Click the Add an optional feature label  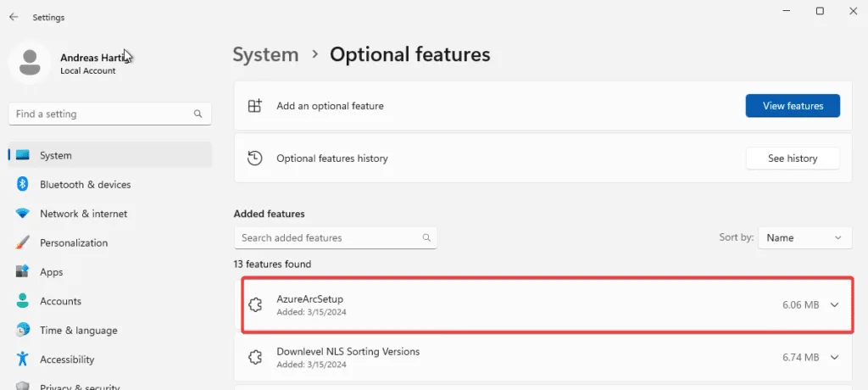[x=330, y=106]
